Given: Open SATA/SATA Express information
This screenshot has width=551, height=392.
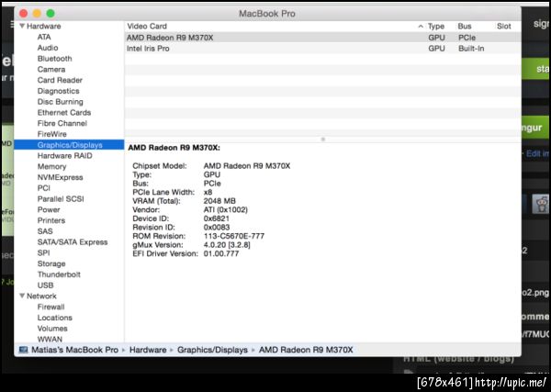Looking at the screenshot, I should (73, 242).
